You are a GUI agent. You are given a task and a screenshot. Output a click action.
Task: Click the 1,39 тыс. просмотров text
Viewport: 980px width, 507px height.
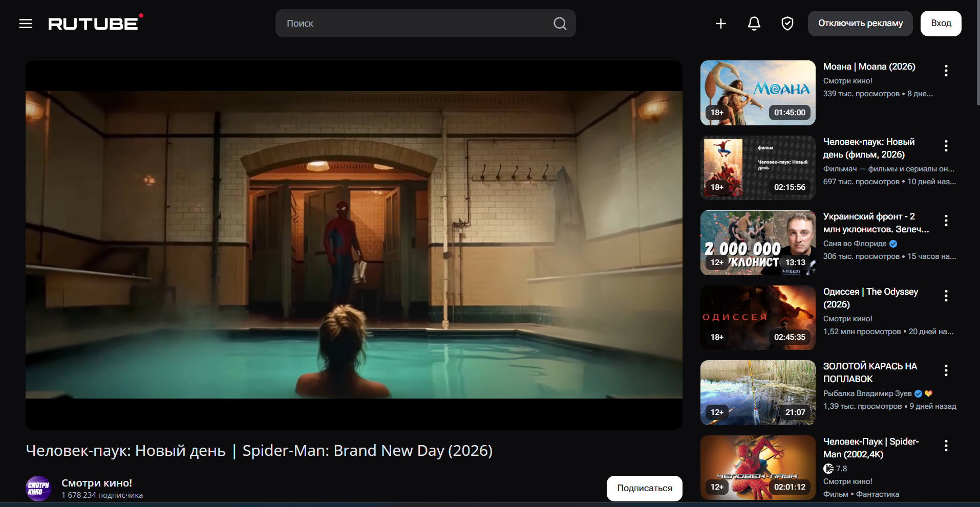pyautogui.click(x=863, y=406)
